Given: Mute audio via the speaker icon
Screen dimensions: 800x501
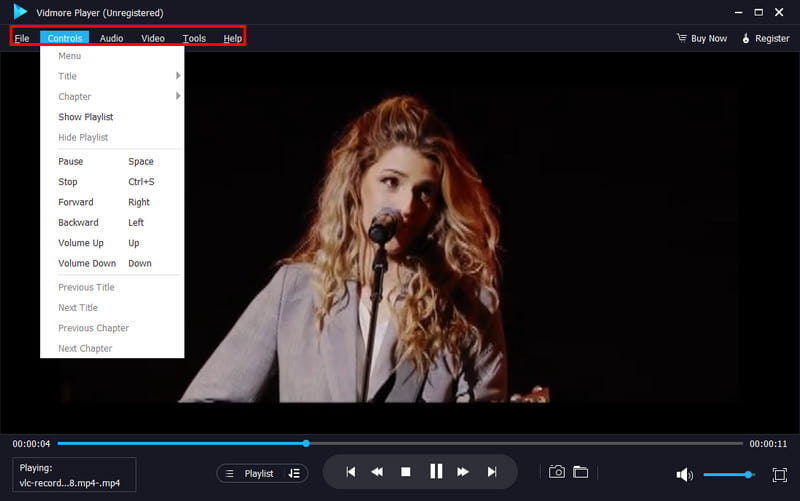Looking at the screenshot, I should (685, 474).
